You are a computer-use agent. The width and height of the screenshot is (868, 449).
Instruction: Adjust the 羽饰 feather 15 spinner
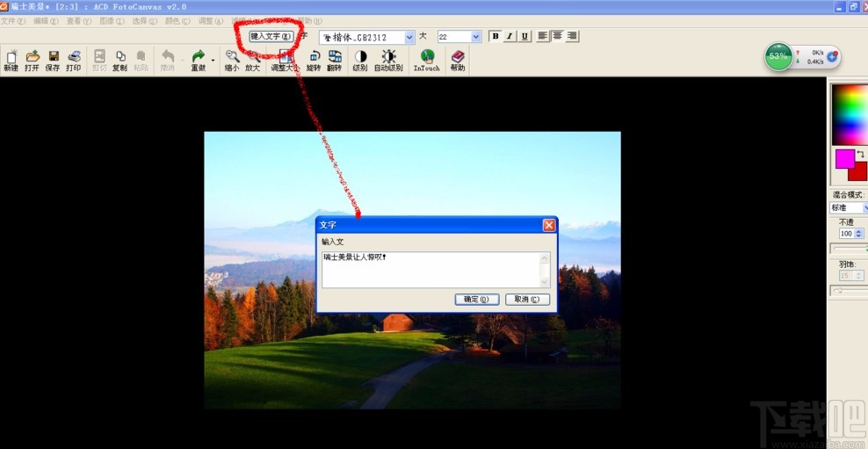coord(858,276)
